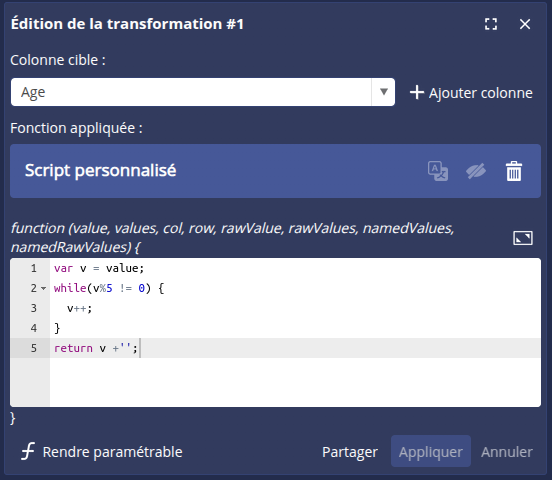Click line number 4 in gutter
This screenshot has height=480, width=552.
(33, 328)
